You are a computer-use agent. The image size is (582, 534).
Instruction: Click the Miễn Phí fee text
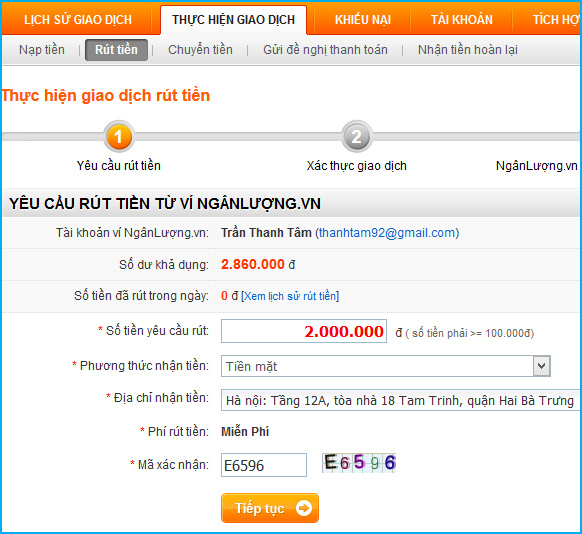[245, 432]
